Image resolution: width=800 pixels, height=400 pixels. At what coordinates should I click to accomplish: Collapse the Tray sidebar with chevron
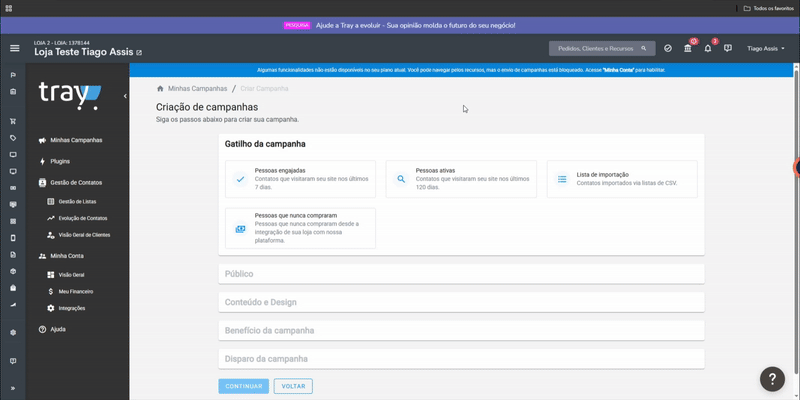125,96
